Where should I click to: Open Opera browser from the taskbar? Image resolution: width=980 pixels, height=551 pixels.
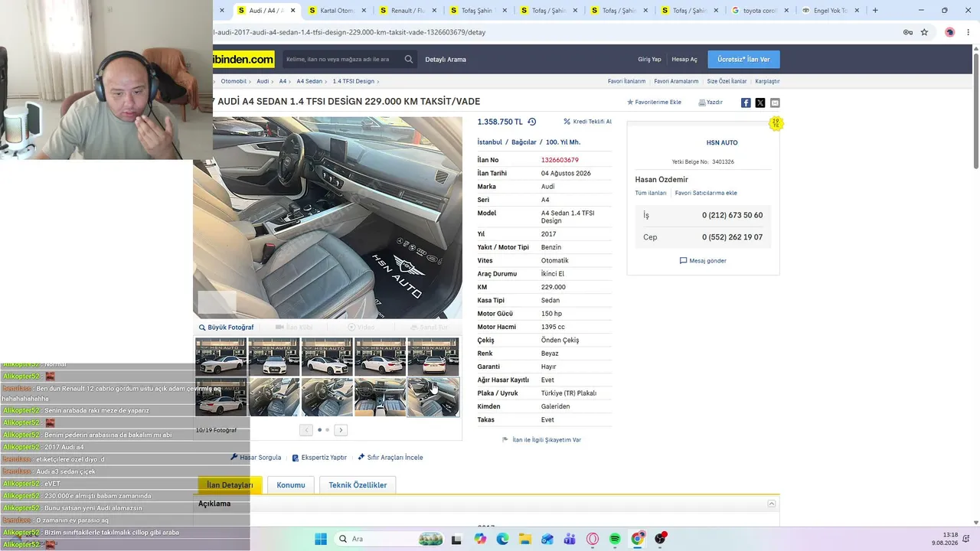pos(592,539)
